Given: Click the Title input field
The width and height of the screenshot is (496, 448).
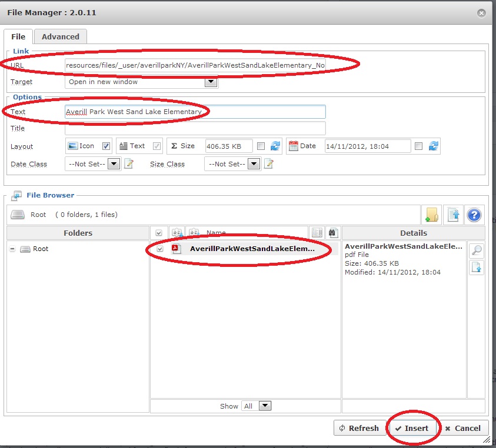Looking at the screenshot, I should pyautogui.click(x=195, y=128).
